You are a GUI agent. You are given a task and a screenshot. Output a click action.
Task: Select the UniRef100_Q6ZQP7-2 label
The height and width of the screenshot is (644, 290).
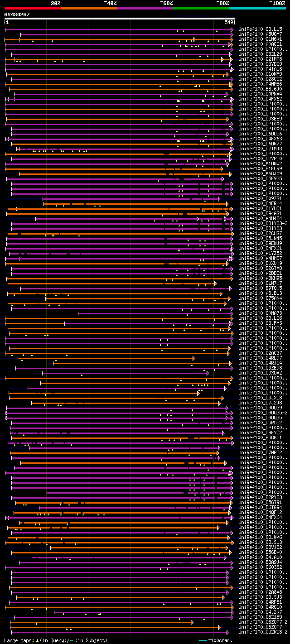pyautogui.click(x=263, y=622)
